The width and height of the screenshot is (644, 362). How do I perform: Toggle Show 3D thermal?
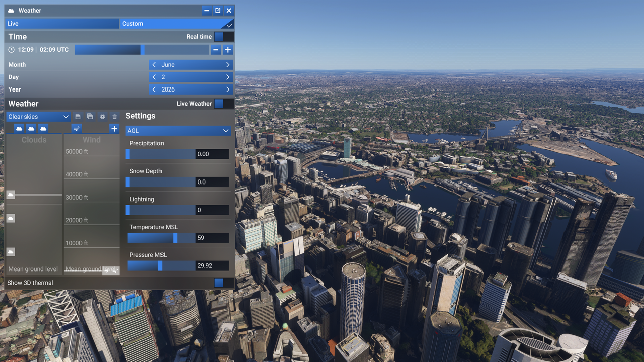point(223,283)
